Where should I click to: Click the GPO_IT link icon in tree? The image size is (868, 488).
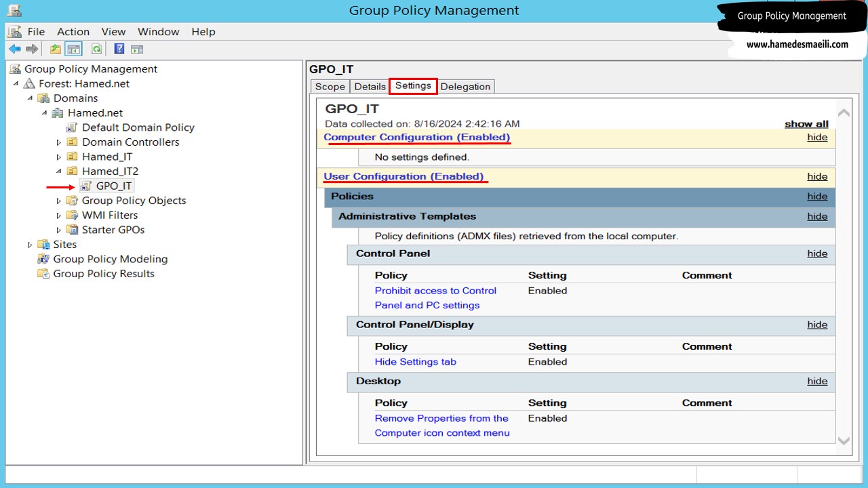(86, 186)
